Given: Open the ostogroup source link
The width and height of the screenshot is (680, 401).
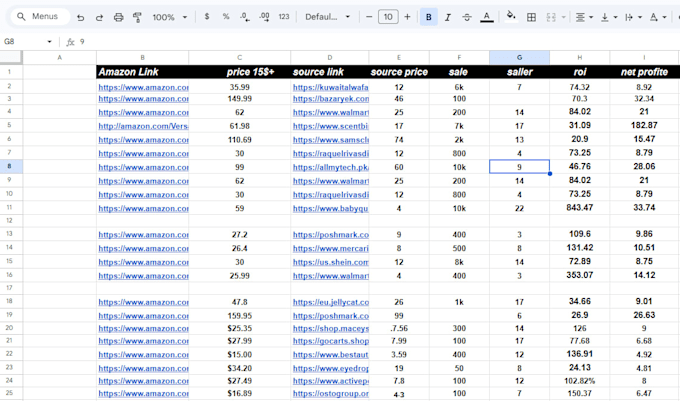Looking at the screenshot, I should [x=330, y=394].
